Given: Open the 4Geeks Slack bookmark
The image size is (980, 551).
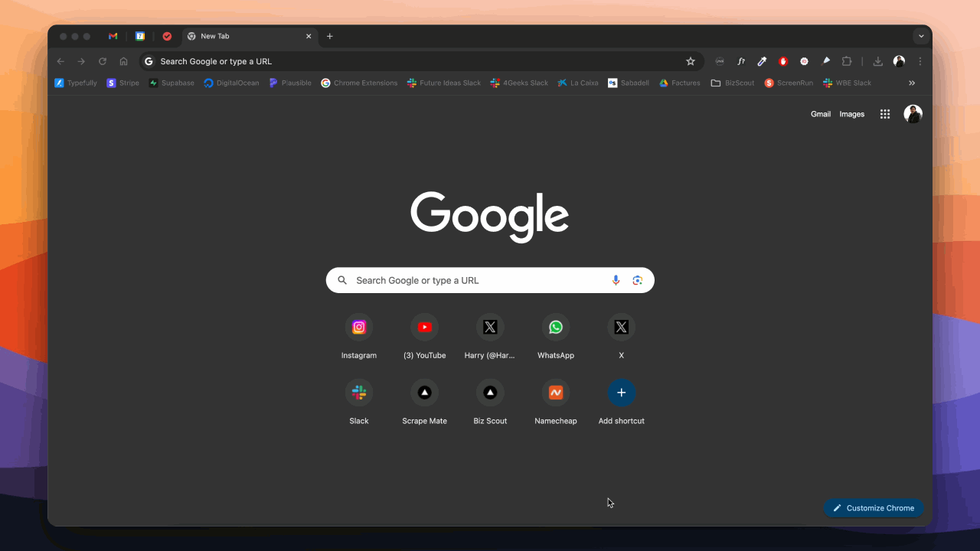Looking at the screenshot, I should [x=519, y=83].
